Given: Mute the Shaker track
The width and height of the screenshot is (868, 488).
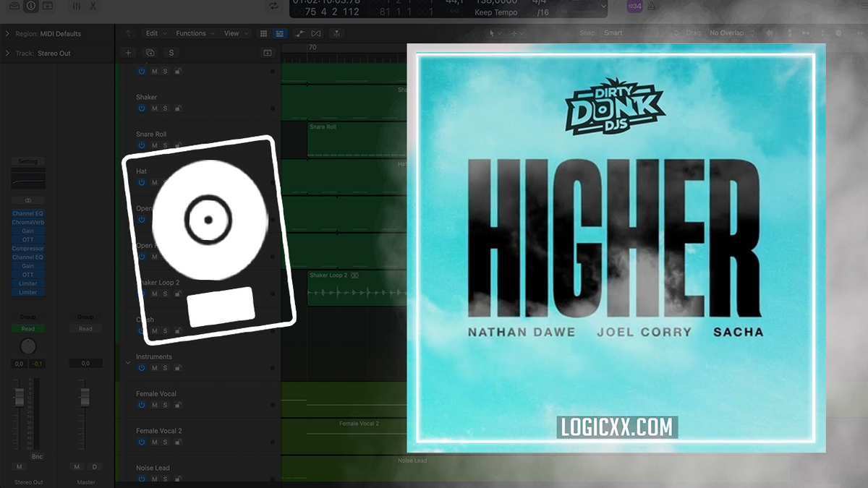Looking at the screenshot, I should [153, 108].
